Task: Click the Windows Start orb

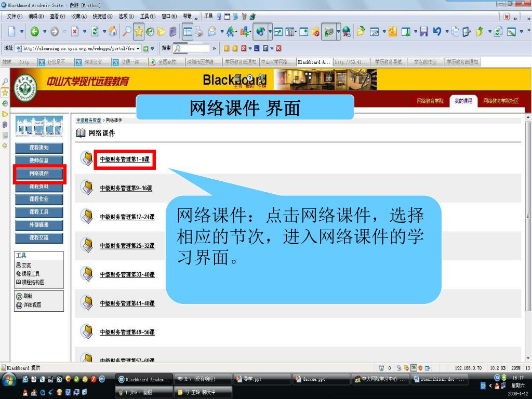Action: click(x=9, y=379)
